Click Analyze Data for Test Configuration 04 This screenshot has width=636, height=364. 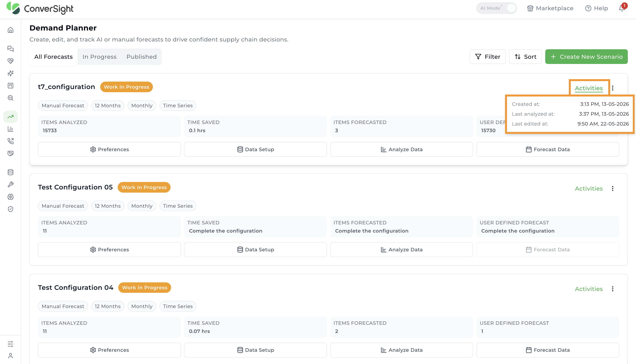pyautogui.click(x=401, y=350)
